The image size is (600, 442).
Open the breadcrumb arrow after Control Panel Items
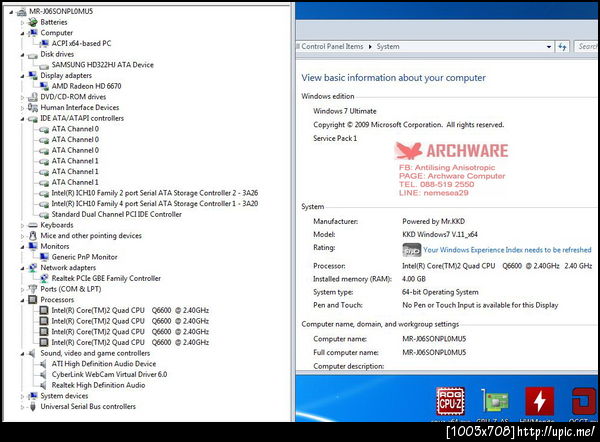pos(370,47)
